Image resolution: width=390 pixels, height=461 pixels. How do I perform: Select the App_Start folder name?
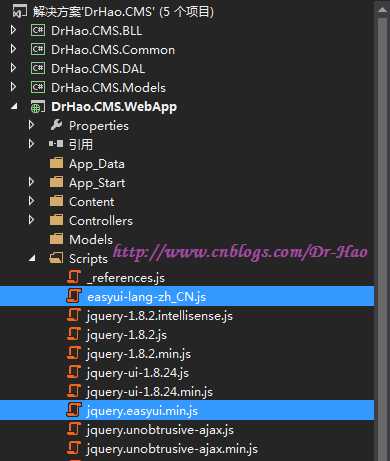click(97, 183)
